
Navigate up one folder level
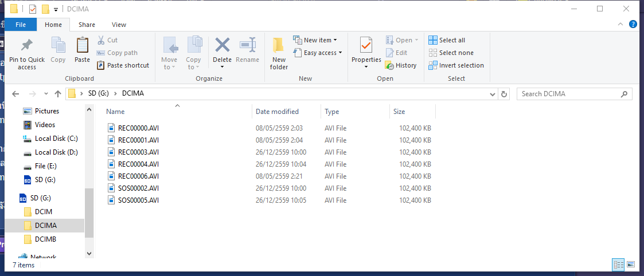(x=58, y=94)
